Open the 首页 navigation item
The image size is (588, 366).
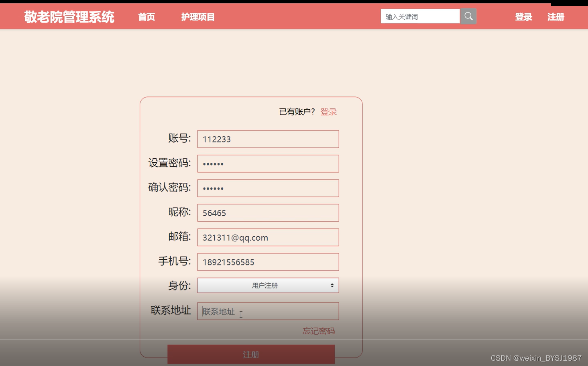tap(146, 17)
